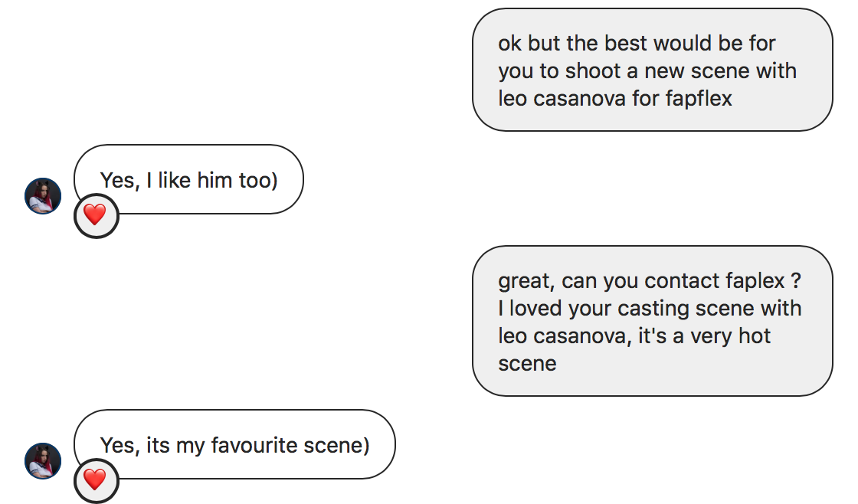Click the text line 'great, can you contact faplex ?'
The image size is (858, 504).
coord(650,281)
